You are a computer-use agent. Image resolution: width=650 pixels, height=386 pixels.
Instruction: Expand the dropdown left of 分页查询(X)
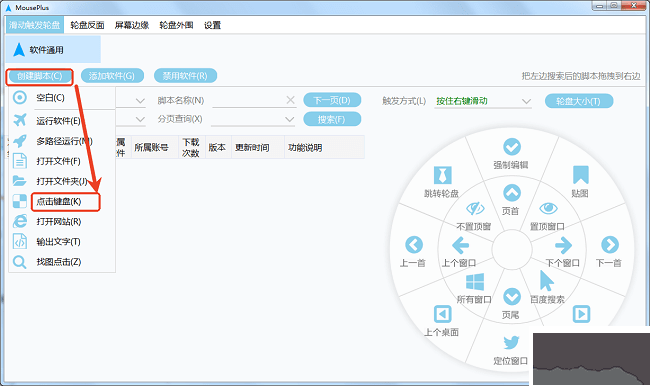tap(141, 120)
